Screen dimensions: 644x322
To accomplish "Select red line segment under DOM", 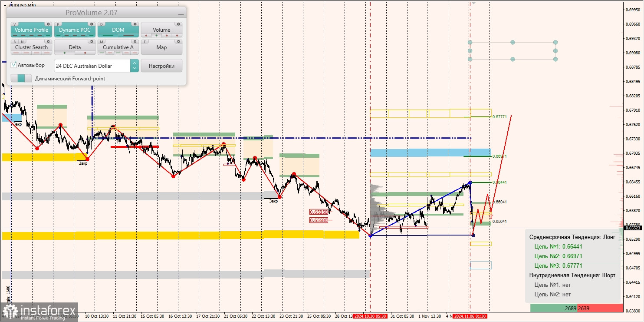I will click(x=128, y=35).
